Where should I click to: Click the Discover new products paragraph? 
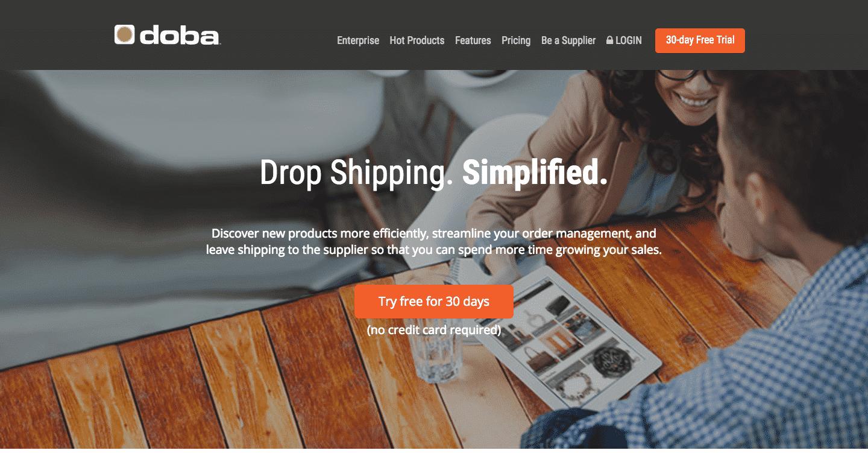coord(434,241)
